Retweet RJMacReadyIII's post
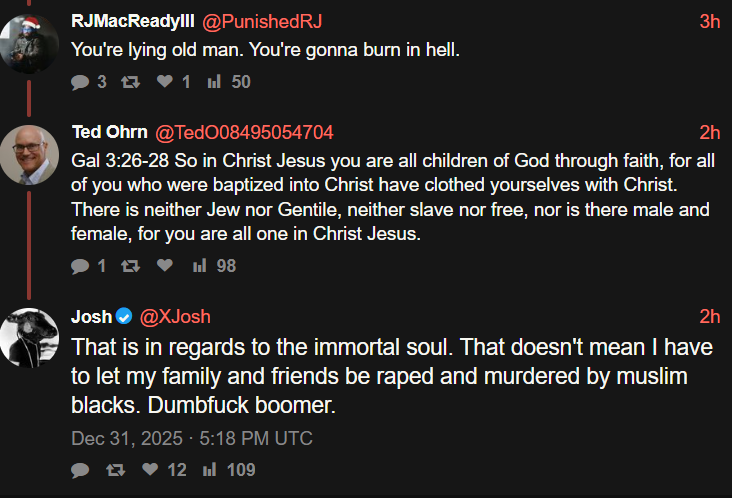This screenshot has width=732, height=498. click(127, 82)
